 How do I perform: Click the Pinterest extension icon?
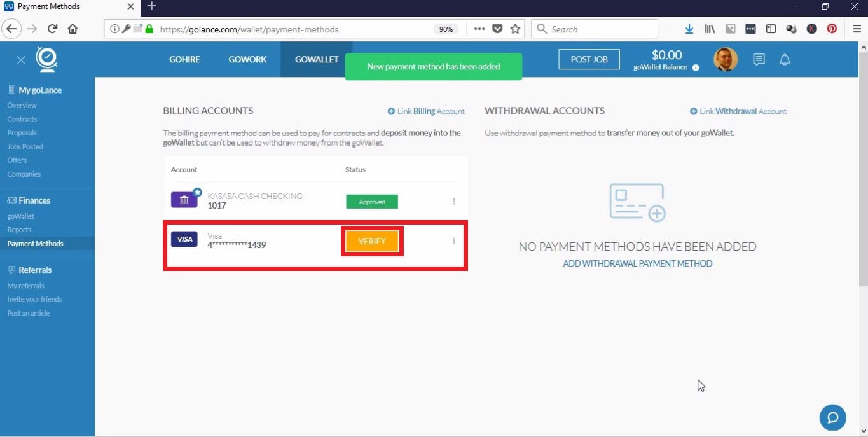832,29
